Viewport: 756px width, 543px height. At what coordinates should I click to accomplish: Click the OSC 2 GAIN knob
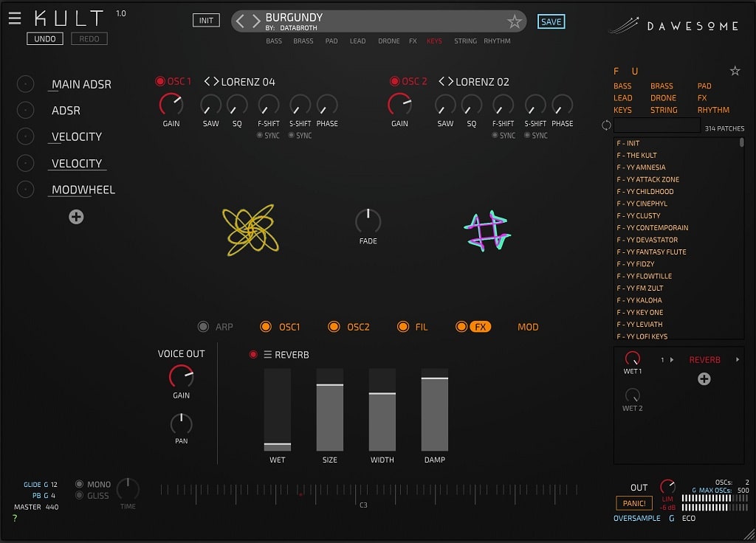point(399,105)
